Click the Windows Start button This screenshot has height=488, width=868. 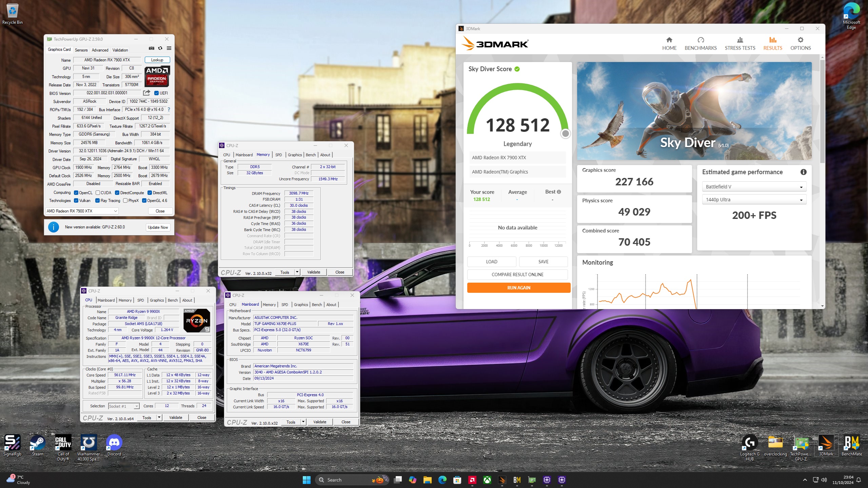[x=307, y=480]
